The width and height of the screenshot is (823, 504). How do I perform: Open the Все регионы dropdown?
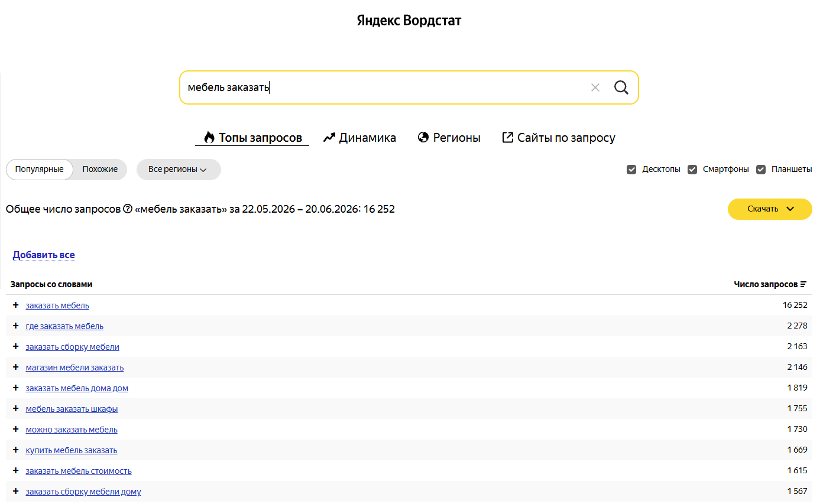pyautogui.click(x=179, y=169)
